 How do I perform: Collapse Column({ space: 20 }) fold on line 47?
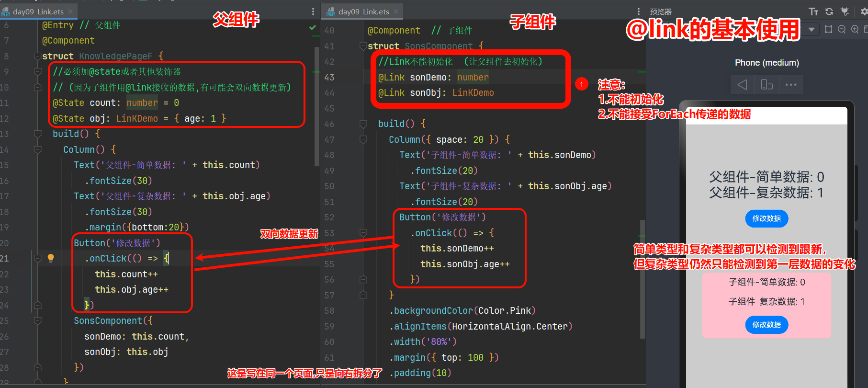tap(363, 139)
